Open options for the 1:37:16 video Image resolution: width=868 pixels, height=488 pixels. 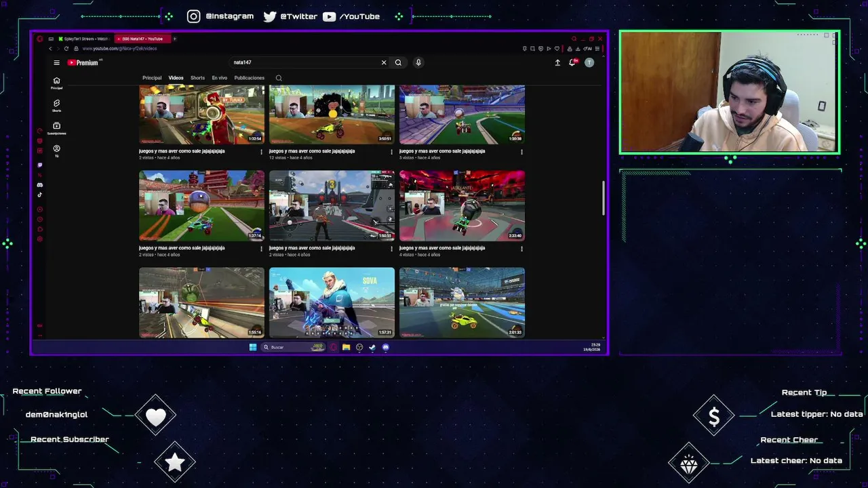261,249
